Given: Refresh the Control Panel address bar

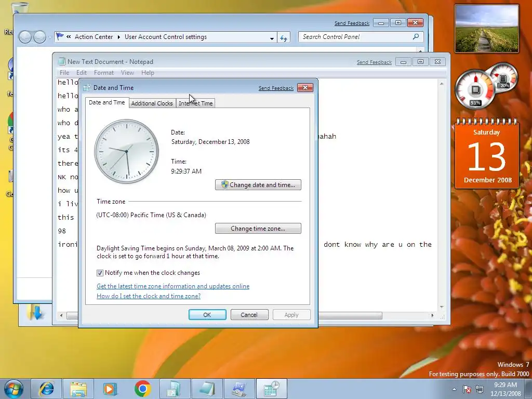Looking at the screenshot, I should click(284, 37).
